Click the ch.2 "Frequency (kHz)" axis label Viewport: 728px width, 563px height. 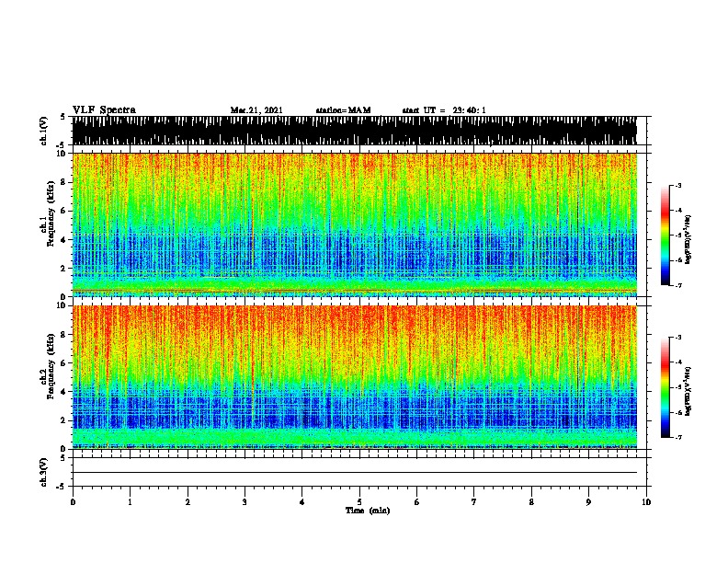51,365
